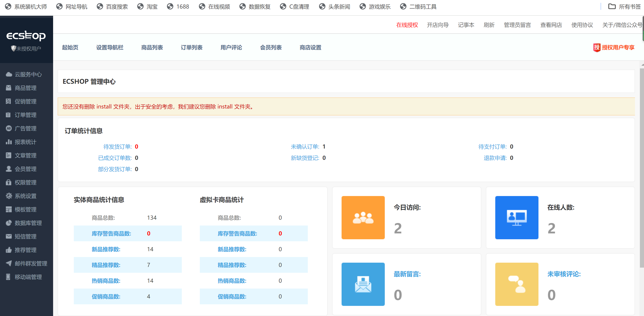Click the page vertical scrollbar
Screen dimensions: 644x316
[642, 168]
